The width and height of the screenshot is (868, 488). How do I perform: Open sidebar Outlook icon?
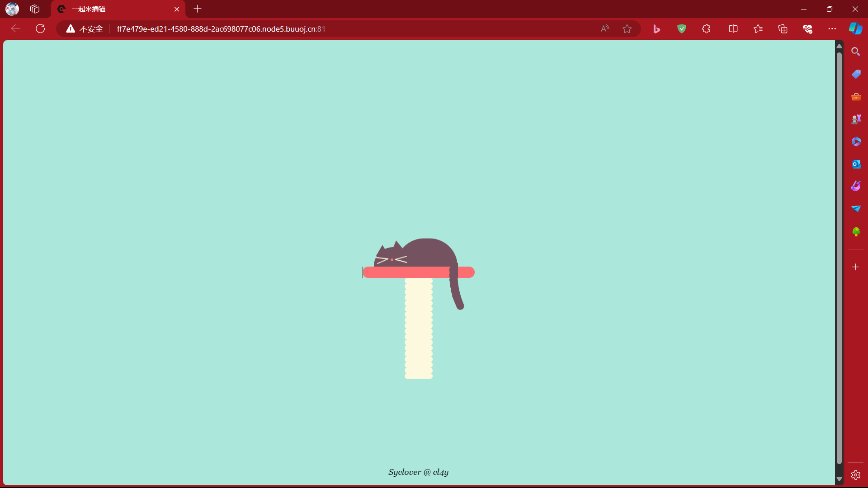coord(856,164)
